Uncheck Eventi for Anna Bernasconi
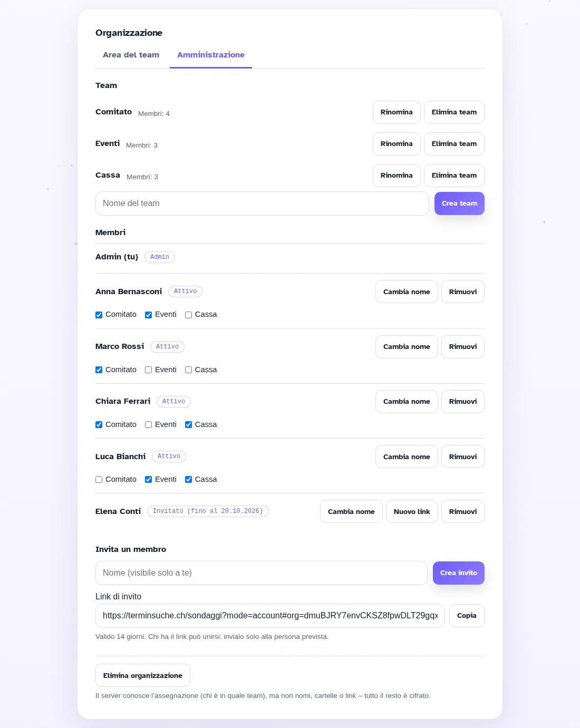The height and width of the screenshot is (728, 580). point(148,315)
